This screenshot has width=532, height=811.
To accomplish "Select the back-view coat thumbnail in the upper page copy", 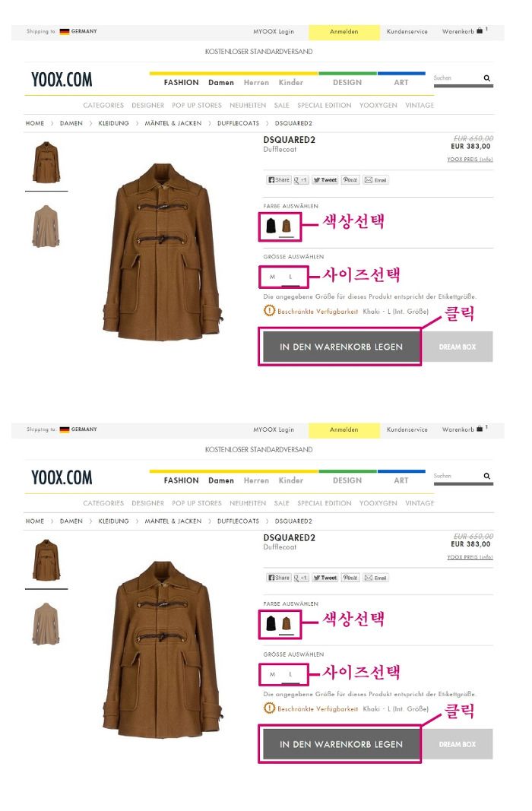I will tap(46, 227).
